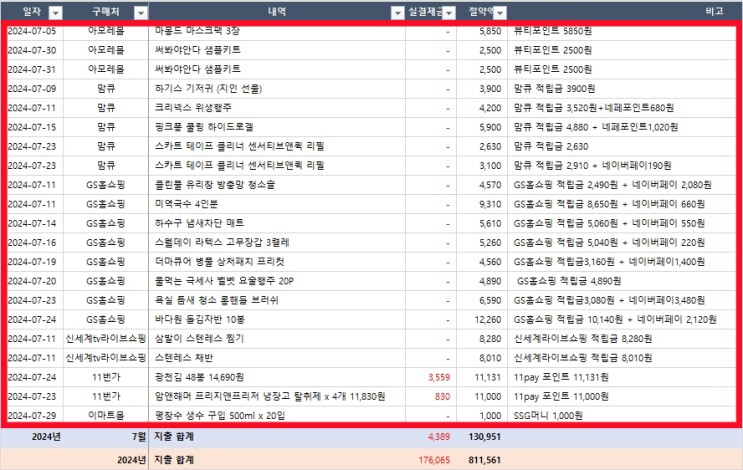Viewport: 743px width, 470px height.
Task: Click the 암앤해머 냉장고 탈취제 cell
Action: pyautogui.click(x=270, y=396)
